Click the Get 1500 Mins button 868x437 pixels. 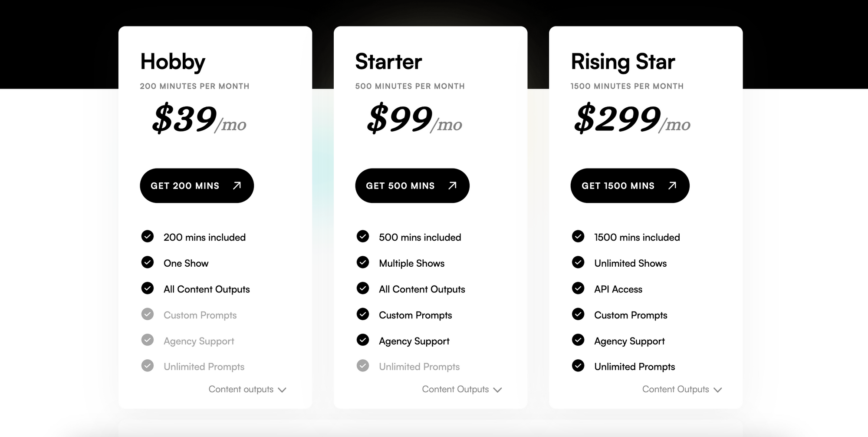(x=630, y=185)
